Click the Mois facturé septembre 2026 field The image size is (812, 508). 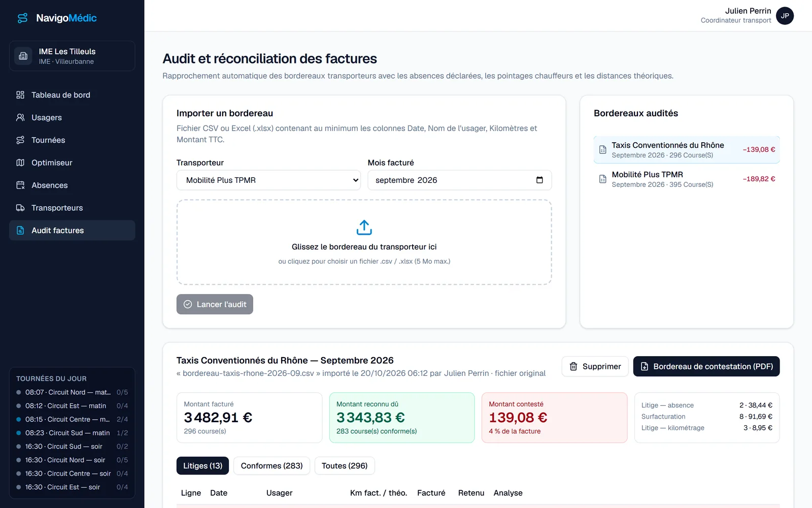pos(459,180)
